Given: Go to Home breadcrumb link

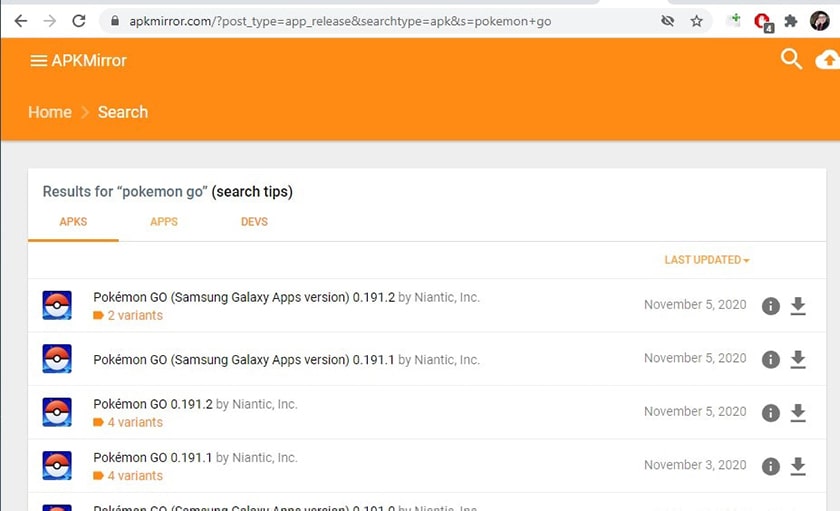Looking at the screenshot, I should tap(49, 112).
